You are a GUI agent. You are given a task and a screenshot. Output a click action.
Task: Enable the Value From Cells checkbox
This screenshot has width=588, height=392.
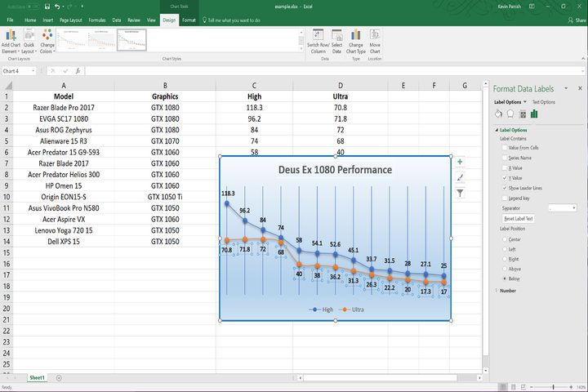(505, 148)
